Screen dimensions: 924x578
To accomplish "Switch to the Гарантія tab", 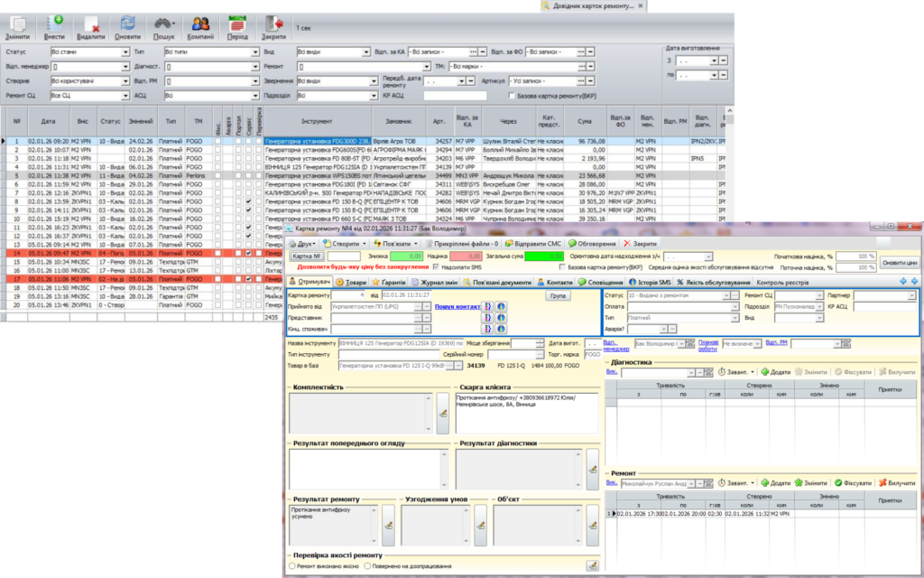I will coord(388,283).
